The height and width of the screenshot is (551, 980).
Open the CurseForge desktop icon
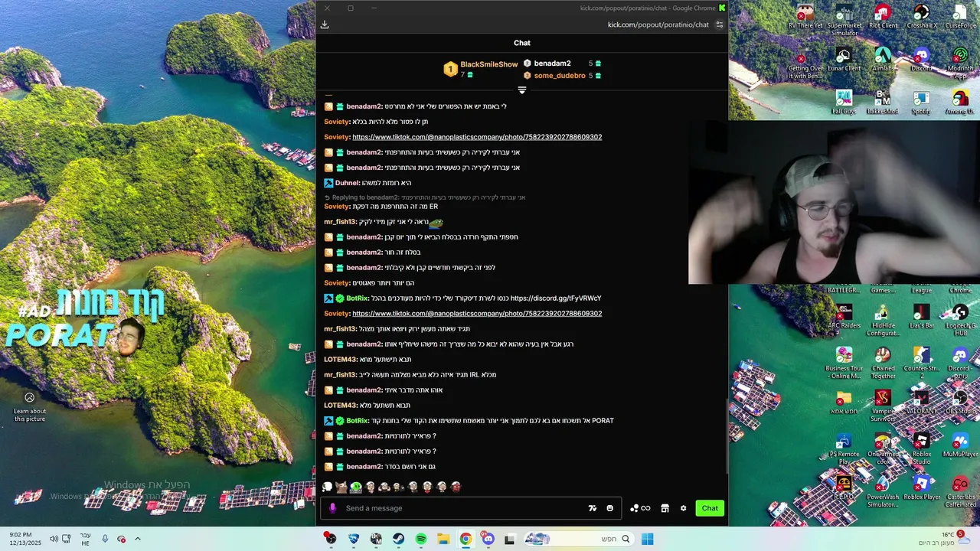click(960, 18)
